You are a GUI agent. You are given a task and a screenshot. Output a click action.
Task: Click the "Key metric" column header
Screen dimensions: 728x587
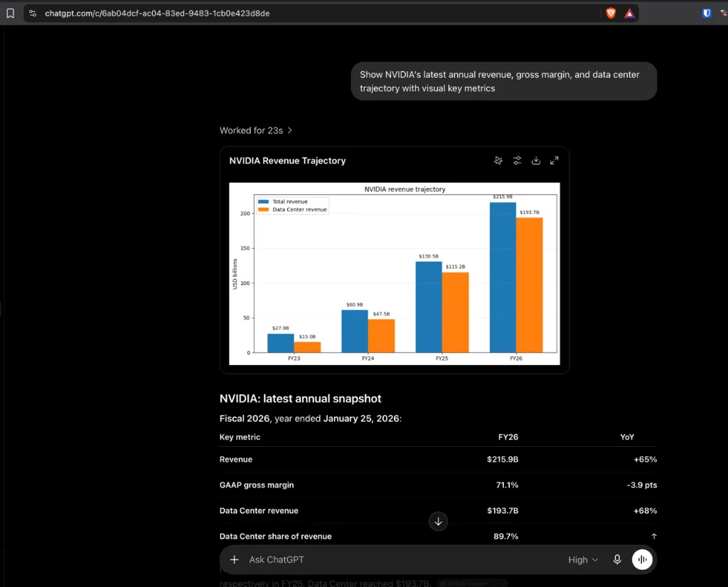click(x=240, y=437)
